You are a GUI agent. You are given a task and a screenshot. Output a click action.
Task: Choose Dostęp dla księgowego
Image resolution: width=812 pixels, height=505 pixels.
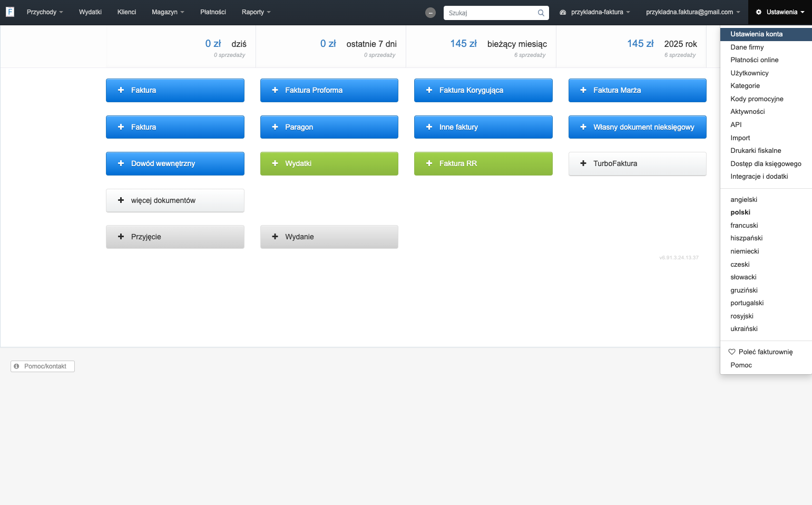coord(766,164)
